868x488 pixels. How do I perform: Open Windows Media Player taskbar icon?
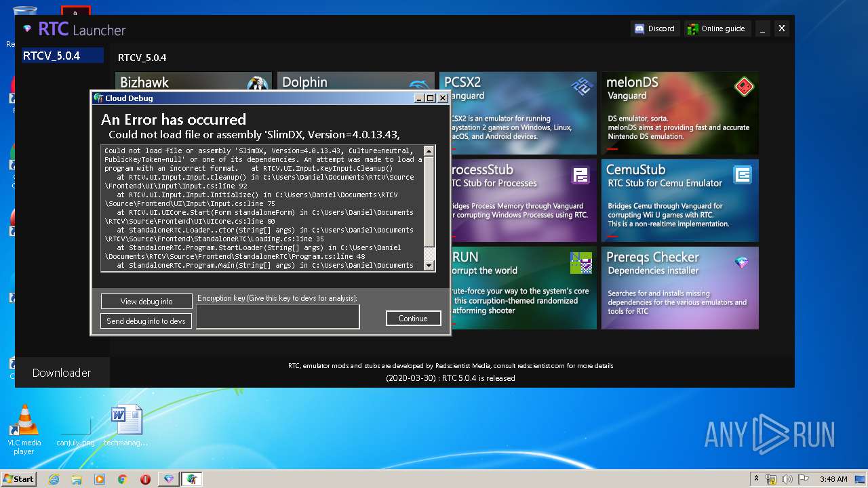(x=100, y=479)
